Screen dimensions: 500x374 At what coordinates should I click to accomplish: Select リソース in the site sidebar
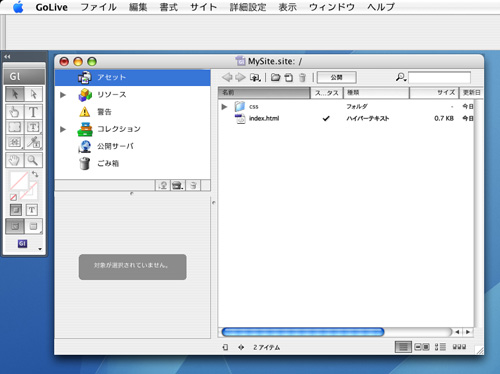pos(133,95)
